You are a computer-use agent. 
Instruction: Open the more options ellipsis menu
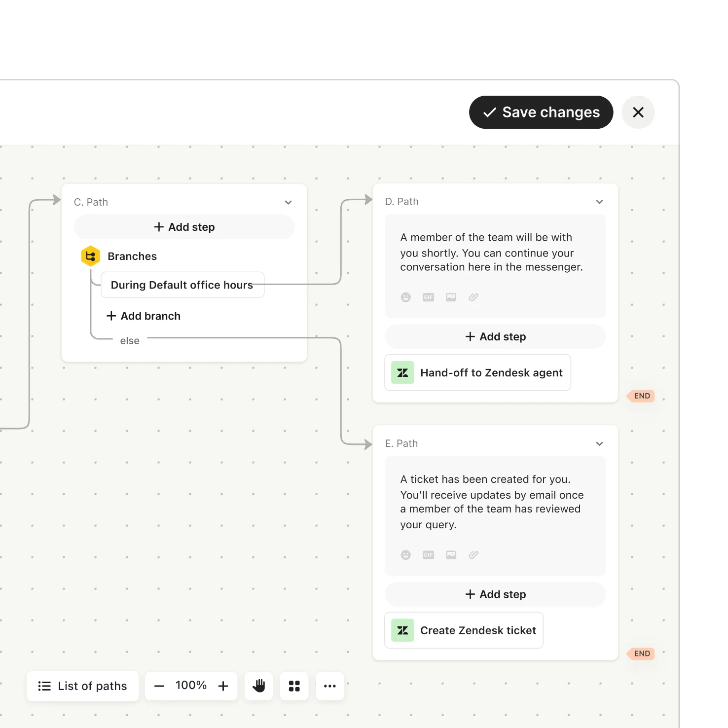pos(329,686)
